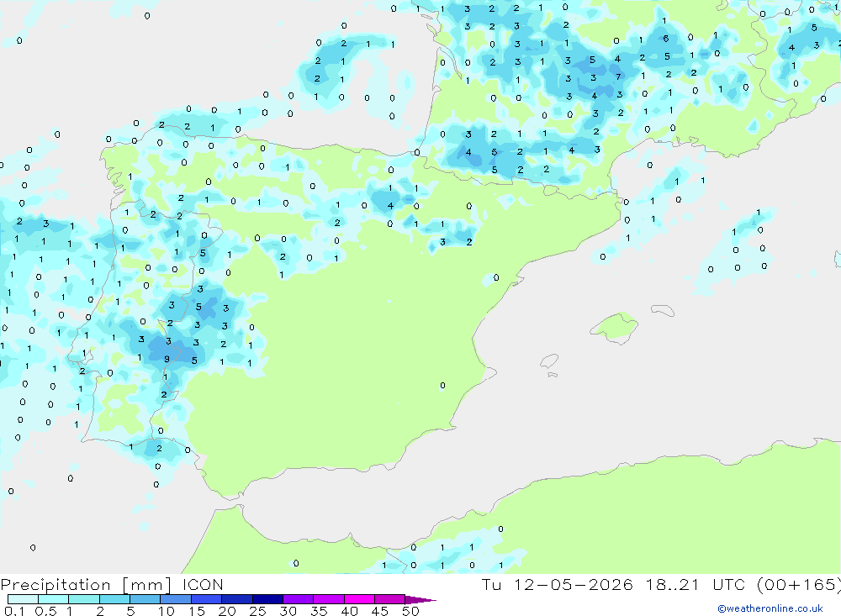Pick the 5–10 mm legend color swatch

coord(145,599)
